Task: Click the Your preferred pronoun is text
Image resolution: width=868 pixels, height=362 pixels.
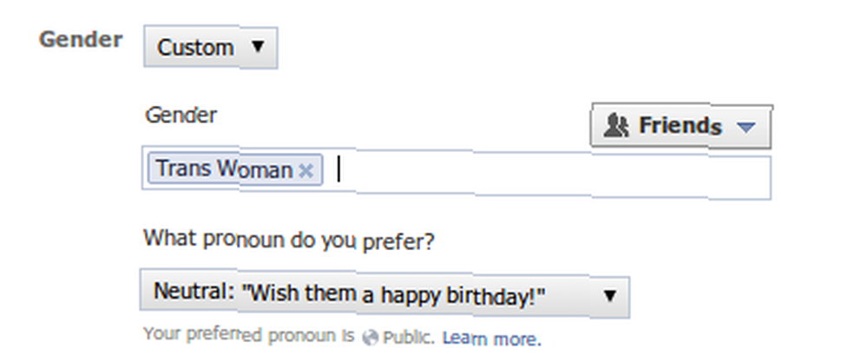Action: 248,335
